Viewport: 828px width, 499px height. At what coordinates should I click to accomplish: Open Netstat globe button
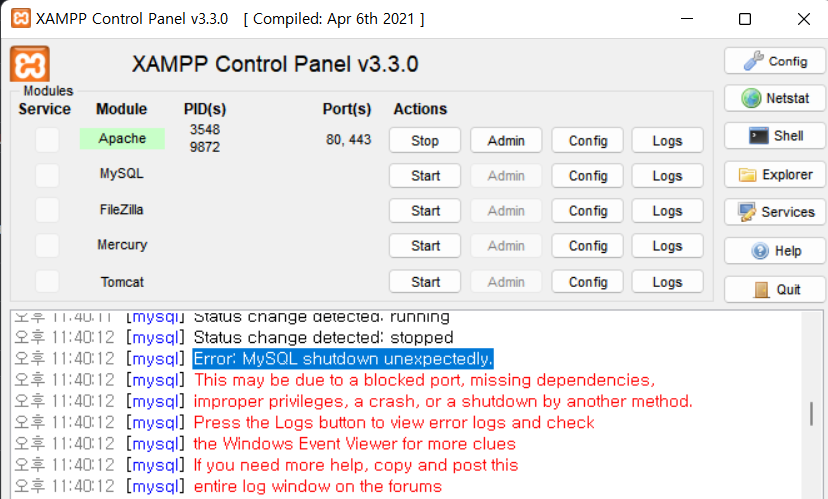[775, 98]
